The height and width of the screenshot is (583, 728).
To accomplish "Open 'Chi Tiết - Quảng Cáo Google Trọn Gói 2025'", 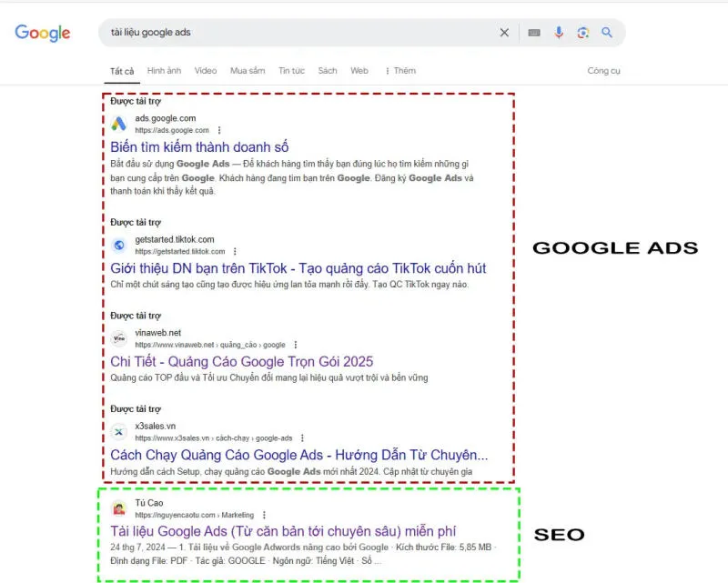I will [x=241, y=362].
